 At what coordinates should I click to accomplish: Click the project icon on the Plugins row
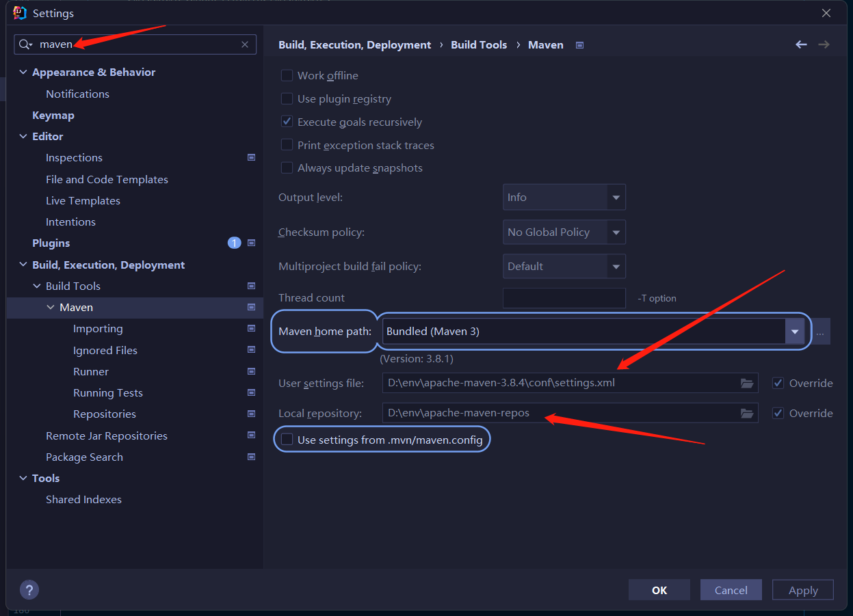click(251, 243)
